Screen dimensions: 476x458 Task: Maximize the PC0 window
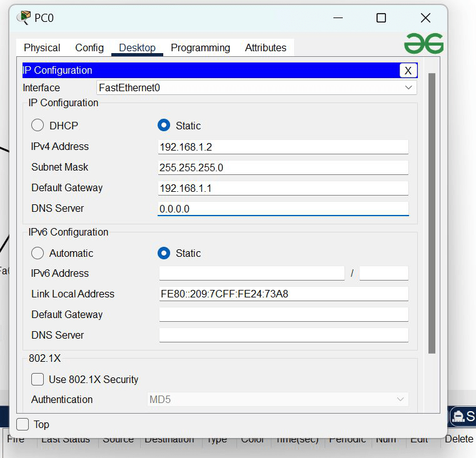(x=381, y=18)
